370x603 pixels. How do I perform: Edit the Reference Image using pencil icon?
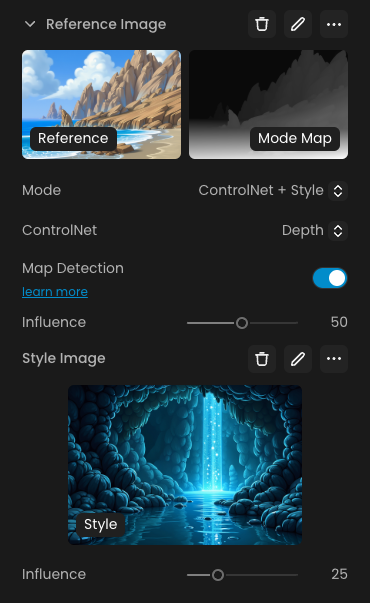click(x=298, y=24)
